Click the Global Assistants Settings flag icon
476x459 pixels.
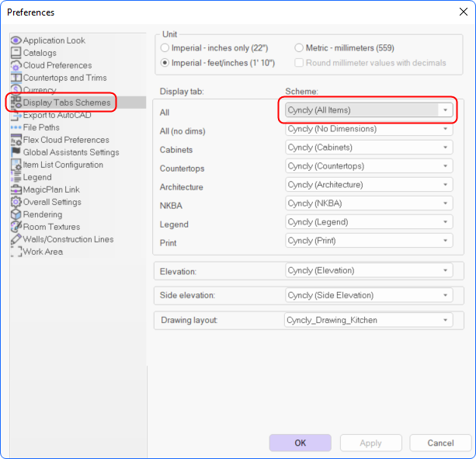click(16, 151)
